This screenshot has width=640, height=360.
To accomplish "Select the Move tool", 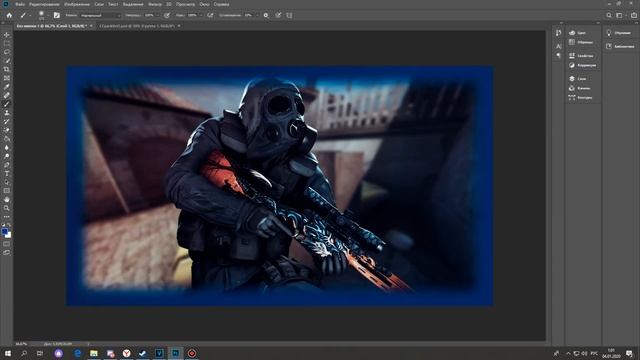I will click(x=7, y=35).
